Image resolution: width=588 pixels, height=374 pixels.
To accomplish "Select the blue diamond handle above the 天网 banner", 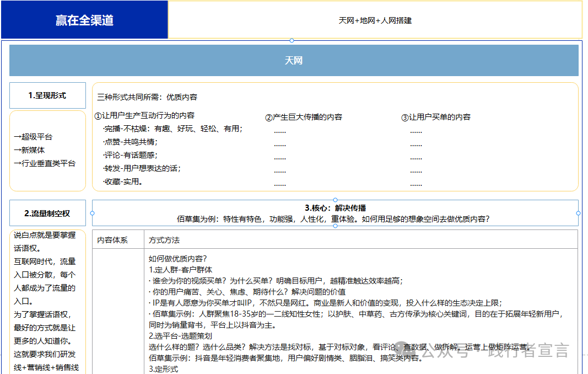I will click(x=291, y=40).
